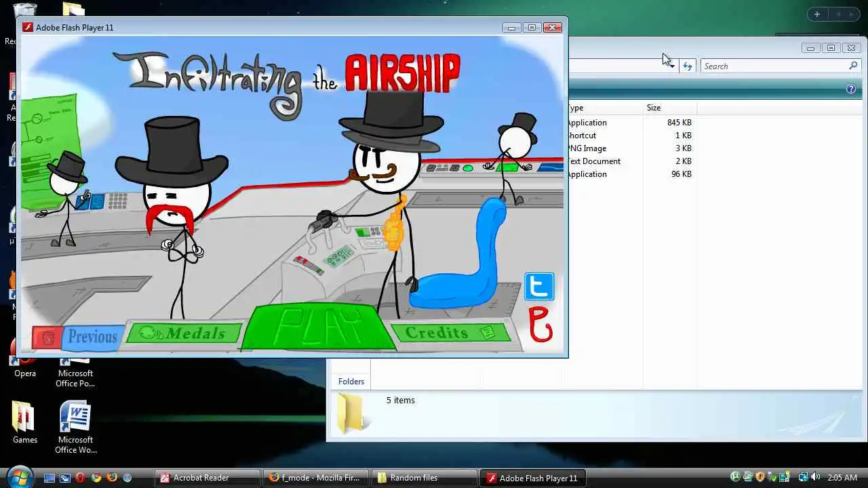Click the Previous button in the game menu
This screenshot has width=868, height=488.
click(x=92, y=337)
